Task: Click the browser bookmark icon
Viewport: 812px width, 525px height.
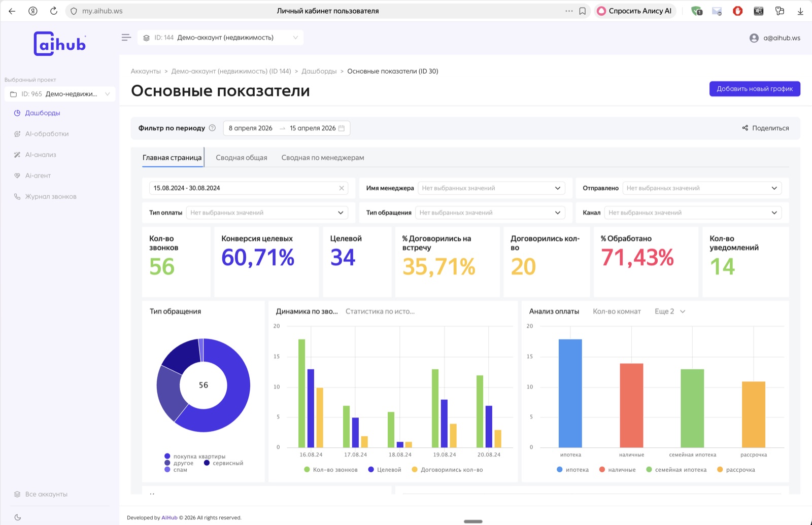Action: 583,11
